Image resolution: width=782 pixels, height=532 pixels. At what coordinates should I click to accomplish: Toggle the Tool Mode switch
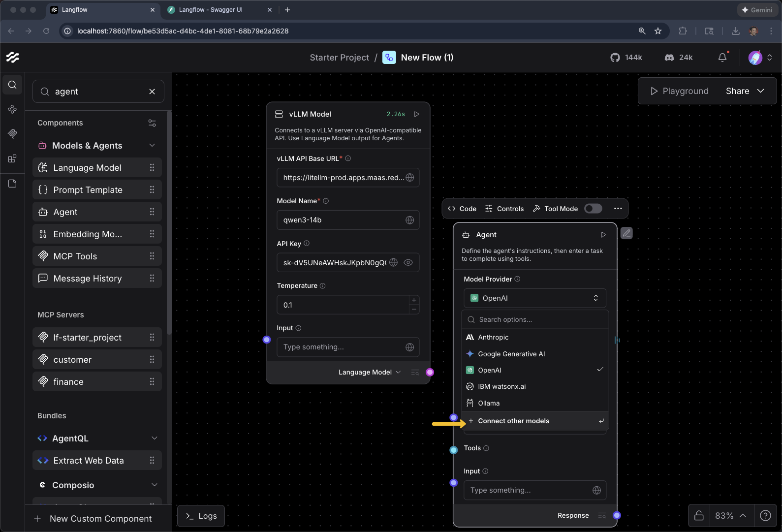593,209
